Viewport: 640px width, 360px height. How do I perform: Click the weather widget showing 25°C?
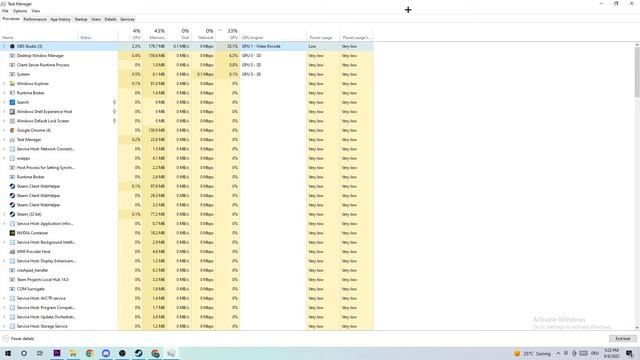532,353
